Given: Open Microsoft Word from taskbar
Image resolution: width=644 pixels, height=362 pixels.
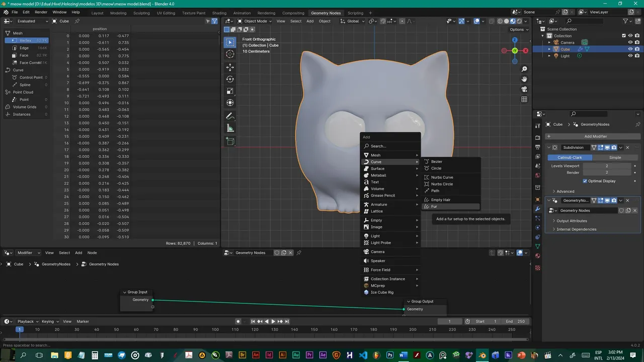Looking at the screenshot, I should coord(403,355).
